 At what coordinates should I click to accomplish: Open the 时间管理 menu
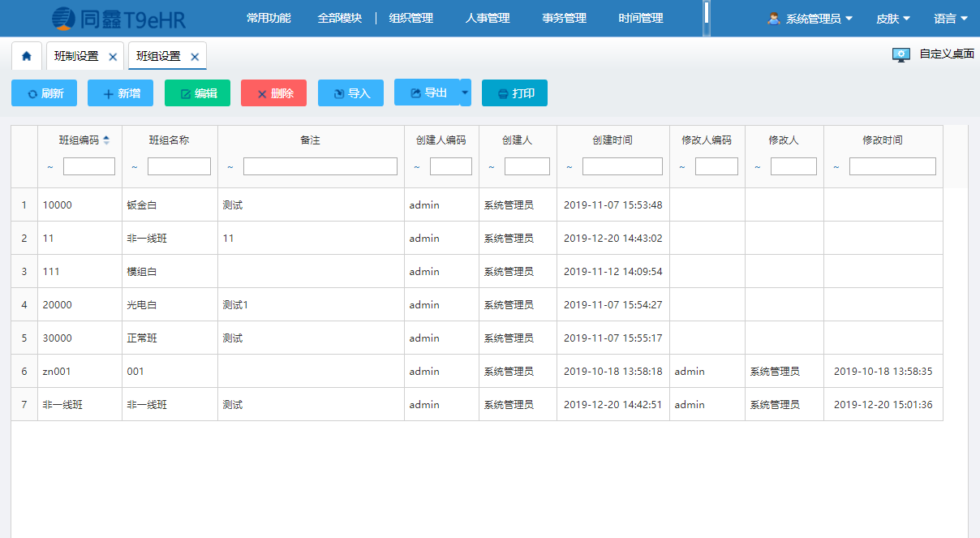pyautogui.click(x=640, y=18)
